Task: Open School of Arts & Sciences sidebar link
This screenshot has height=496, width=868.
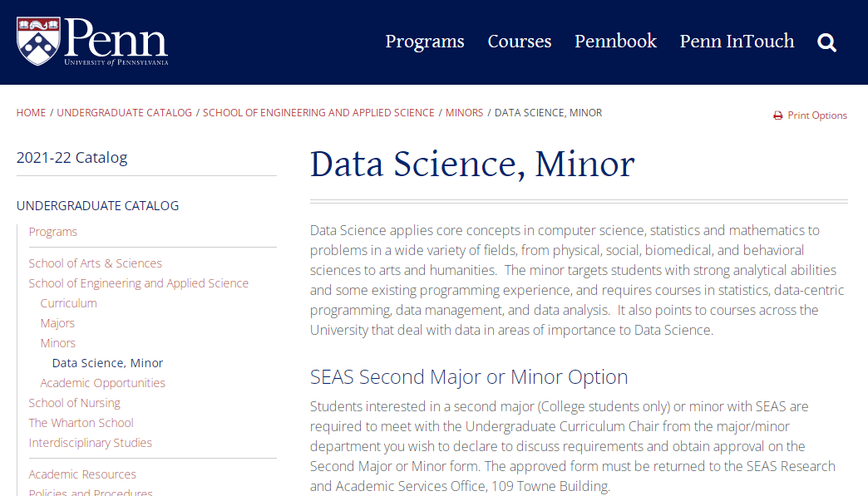Action: (96, 263)
